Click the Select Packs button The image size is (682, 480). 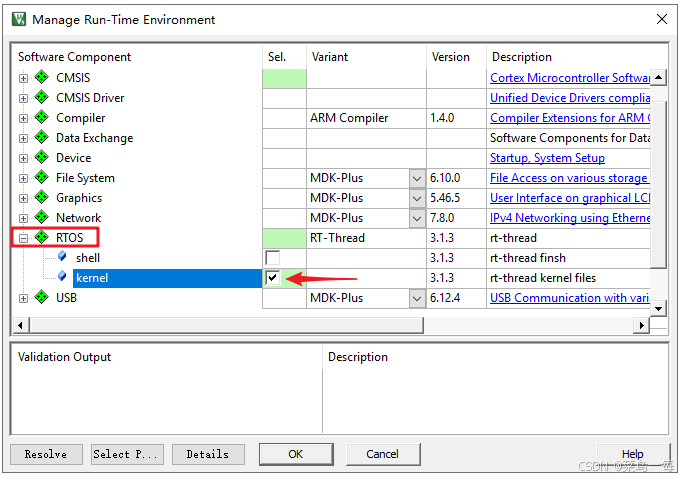(127, 454)
